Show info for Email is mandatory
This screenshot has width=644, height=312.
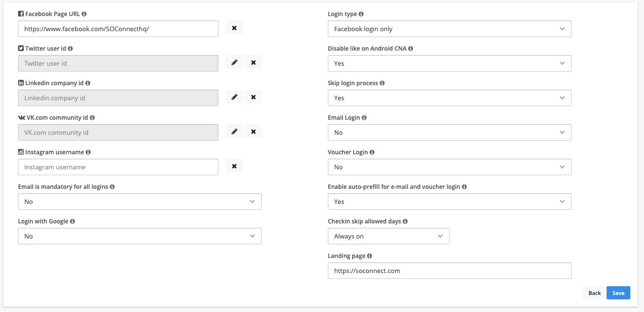pos(112,187)
